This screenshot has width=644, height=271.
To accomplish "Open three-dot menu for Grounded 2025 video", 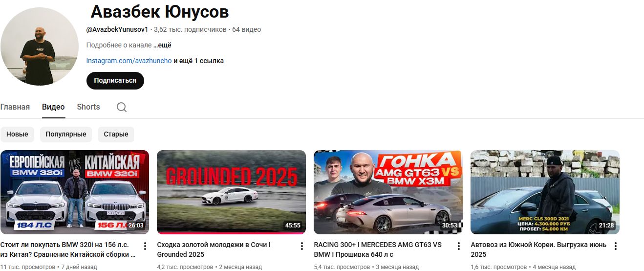I will [302, 246].
